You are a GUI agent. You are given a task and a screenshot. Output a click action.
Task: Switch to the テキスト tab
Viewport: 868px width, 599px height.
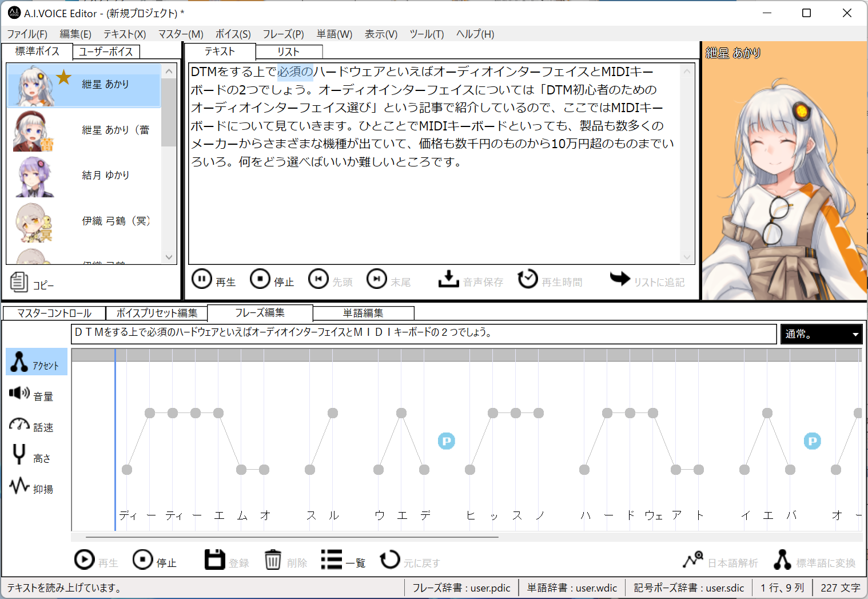coord(220,51)
